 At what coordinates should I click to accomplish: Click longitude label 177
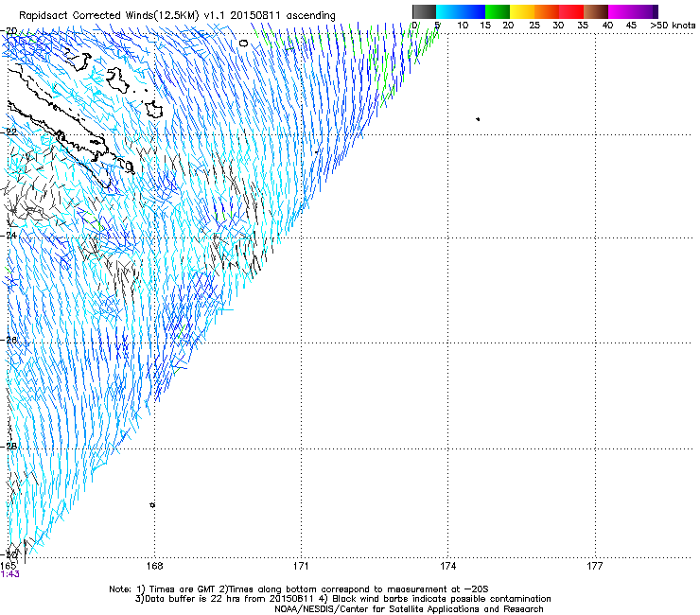point(595,566)
